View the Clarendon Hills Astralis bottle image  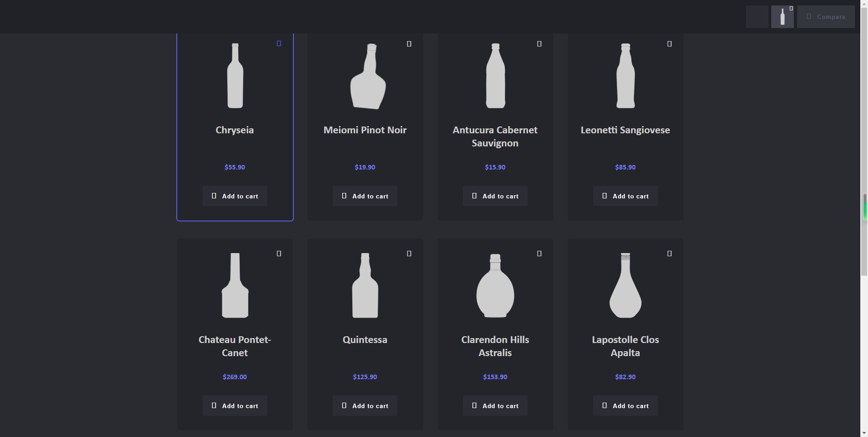coord(495,286)
